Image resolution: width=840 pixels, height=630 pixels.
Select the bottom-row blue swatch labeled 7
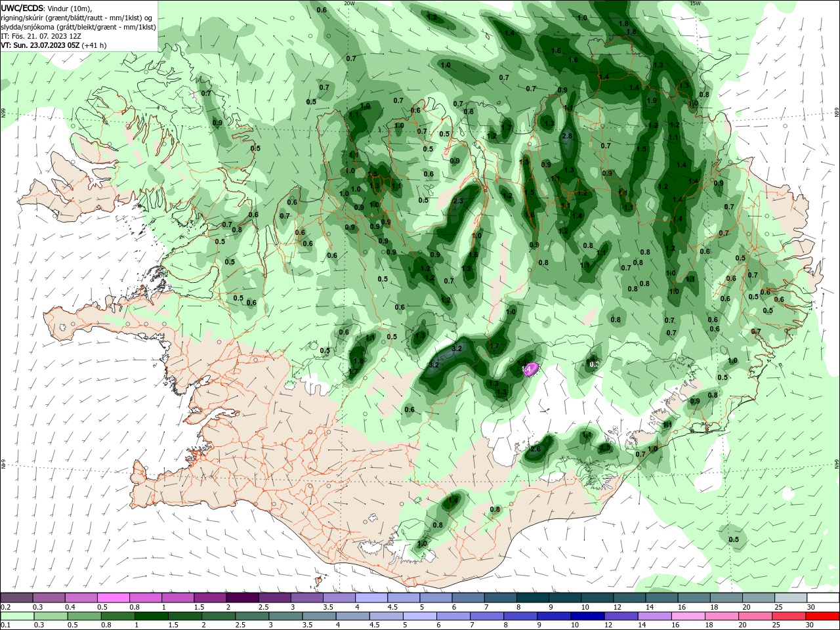coord(487,617)
